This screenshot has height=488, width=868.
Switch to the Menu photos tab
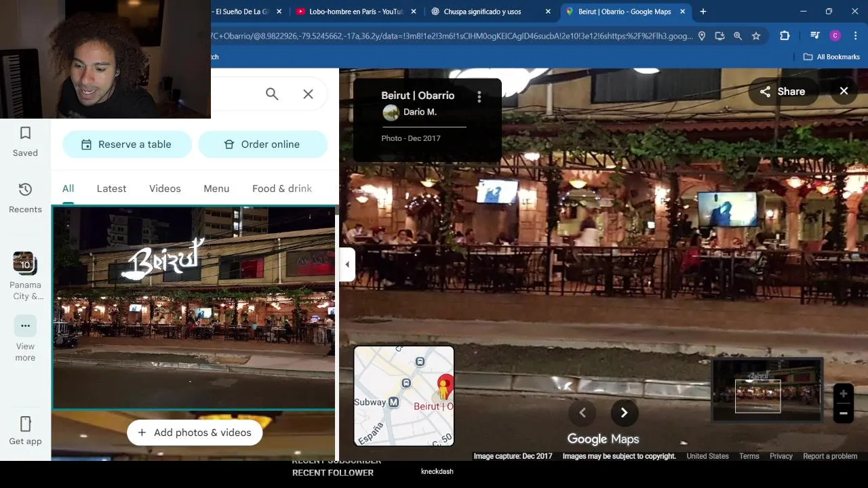tap(216, 188)
